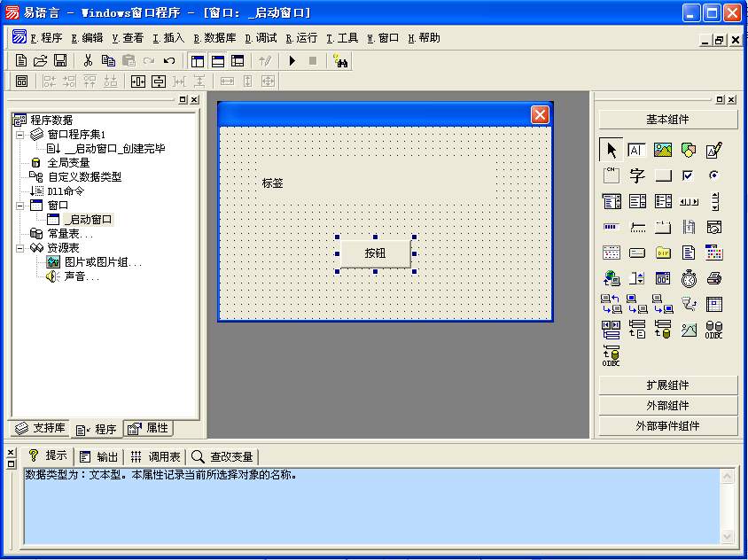748x560 pixels.
Task: Click the open file toolbar icon
Action: [41, 60]
